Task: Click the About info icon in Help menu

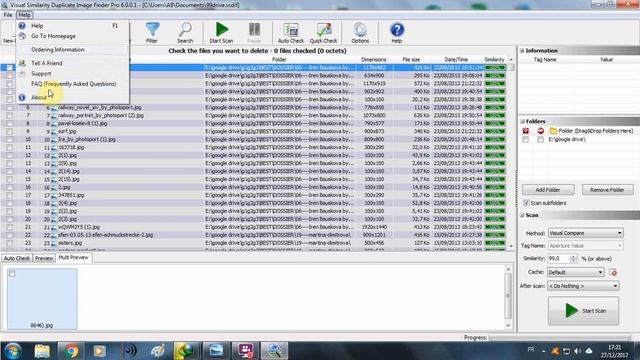Action: 22,98
